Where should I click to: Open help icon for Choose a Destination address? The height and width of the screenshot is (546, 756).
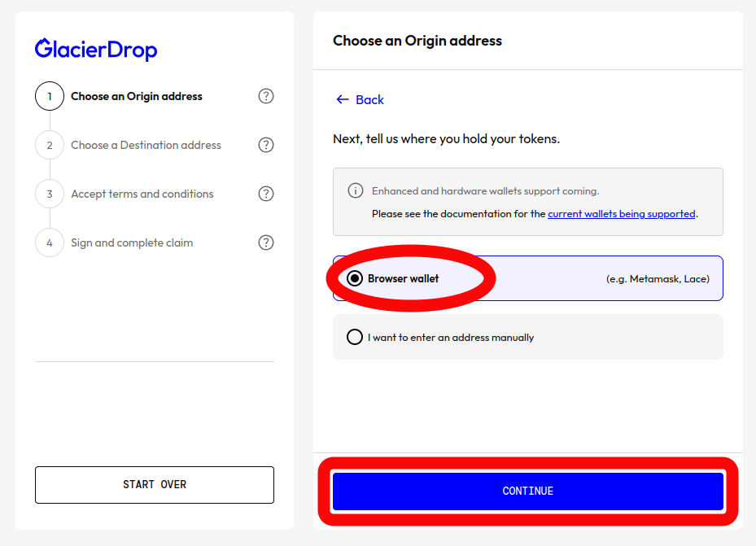pyautogui.click(x=265, y=145)
